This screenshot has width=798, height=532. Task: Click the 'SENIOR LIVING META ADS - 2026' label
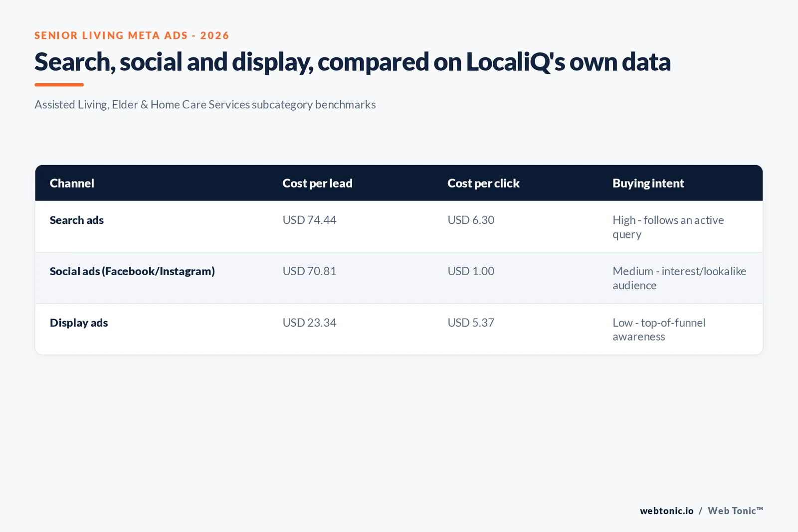[x=132, y=35]
